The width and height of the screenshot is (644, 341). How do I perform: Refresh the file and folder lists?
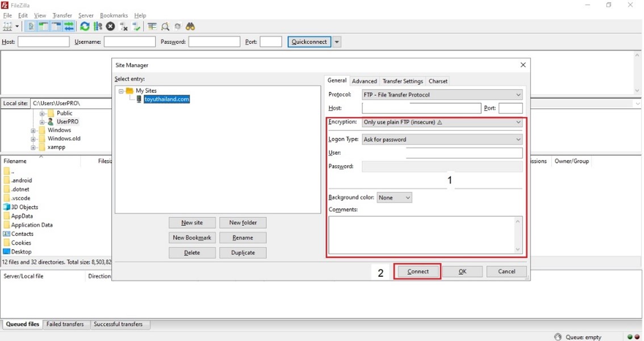(x=85, y=27)
